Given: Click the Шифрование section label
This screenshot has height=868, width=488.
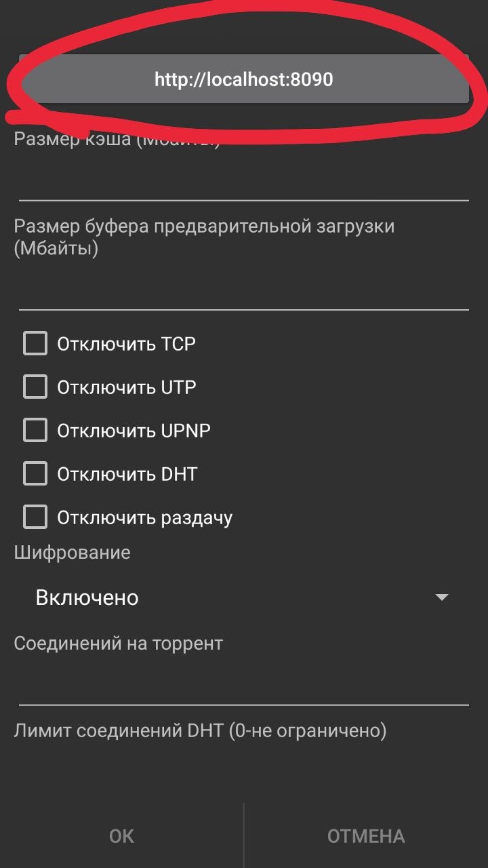Looking at the screenshot, I should (72, 553).
